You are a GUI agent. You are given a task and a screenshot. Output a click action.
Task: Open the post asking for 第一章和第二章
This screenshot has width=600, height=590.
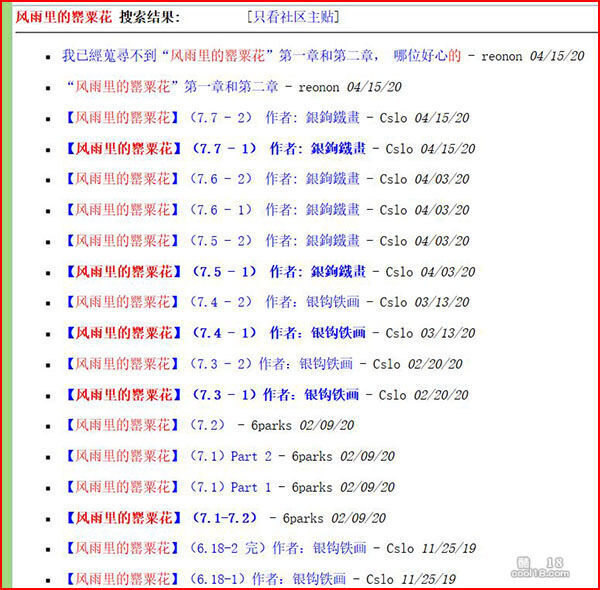point(260,56)
